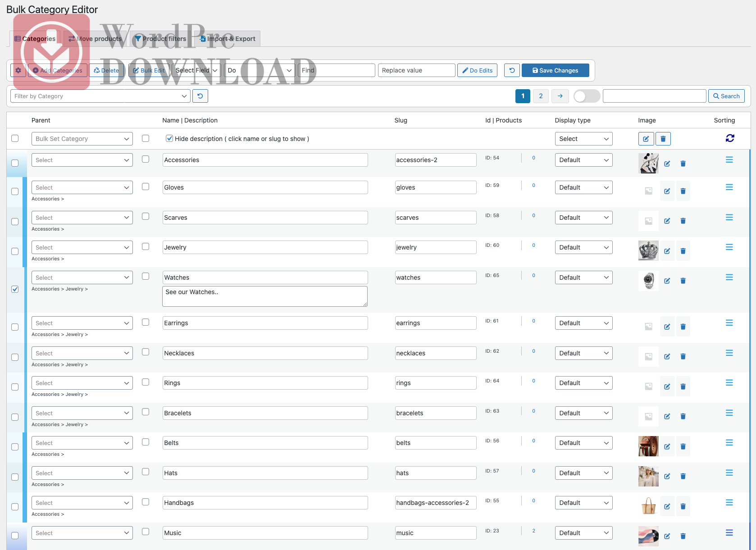756x550 pixels.
Task: Edit image for Belts category
Action: [667, 446]
